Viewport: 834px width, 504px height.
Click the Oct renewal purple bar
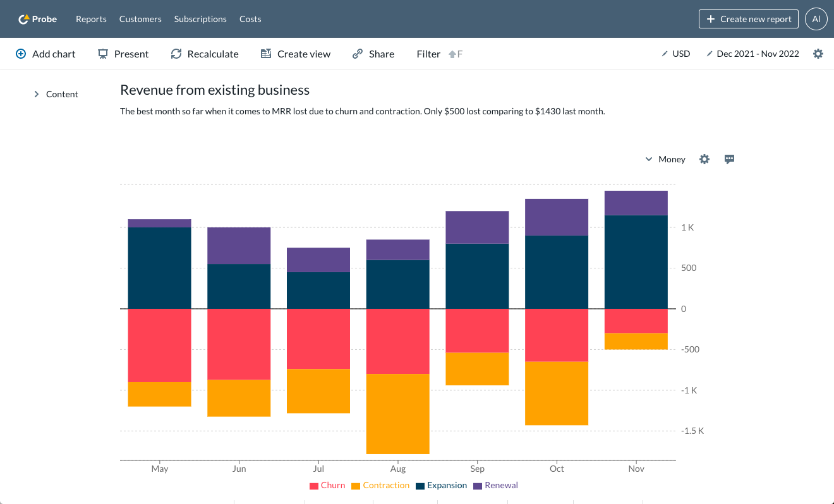pos(557,217)
